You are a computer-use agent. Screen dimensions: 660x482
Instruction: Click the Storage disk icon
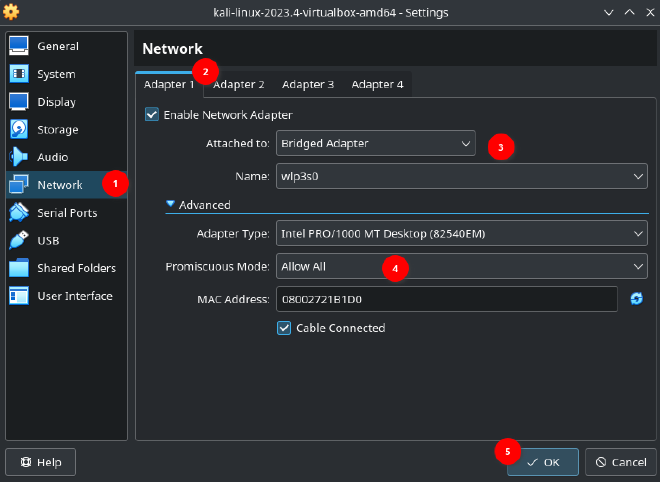click(x=19, y=129)
